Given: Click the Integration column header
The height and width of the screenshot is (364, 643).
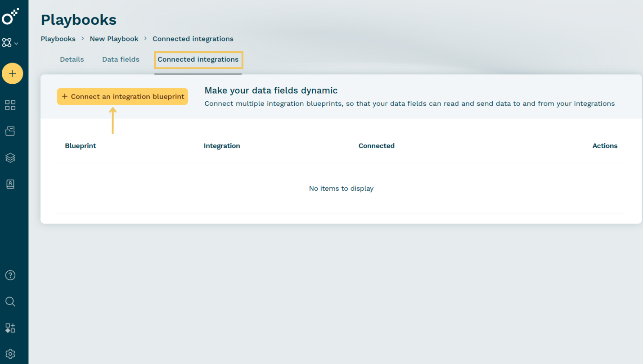Looking at the screenshot, I should [x=222, y=146].
